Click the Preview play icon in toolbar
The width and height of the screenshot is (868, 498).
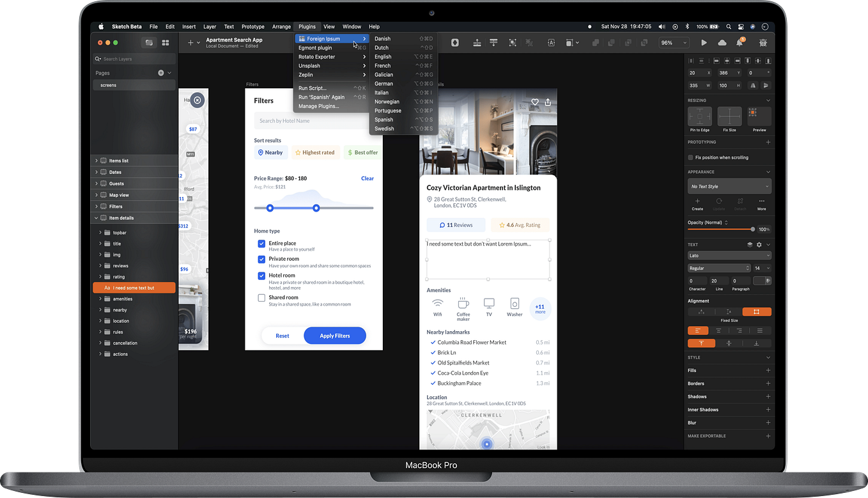tap(704, 43)
